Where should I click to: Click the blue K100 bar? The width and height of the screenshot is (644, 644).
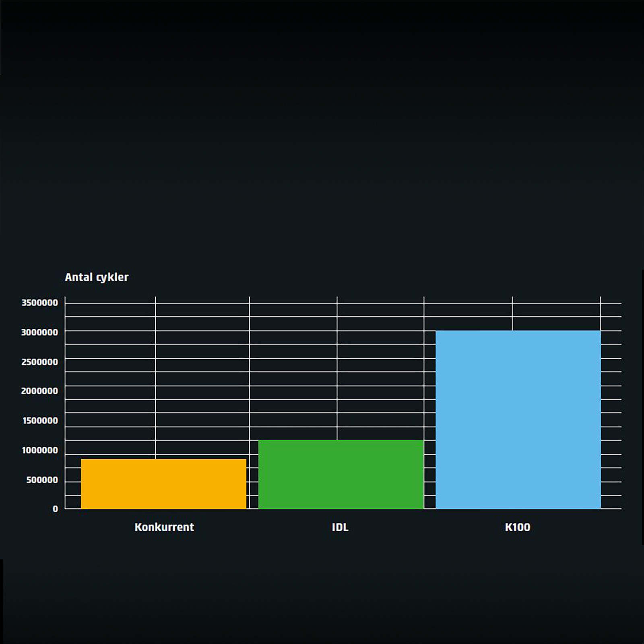(x=518, y=419)
